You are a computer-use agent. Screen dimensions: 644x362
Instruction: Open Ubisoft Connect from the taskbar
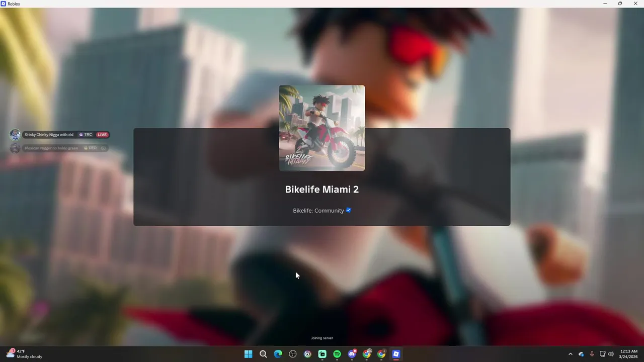(x=307, y=354)
